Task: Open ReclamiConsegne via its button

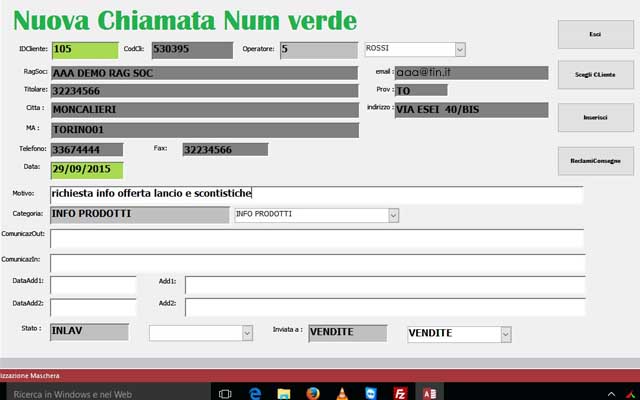Action: (x=594, y=161)
